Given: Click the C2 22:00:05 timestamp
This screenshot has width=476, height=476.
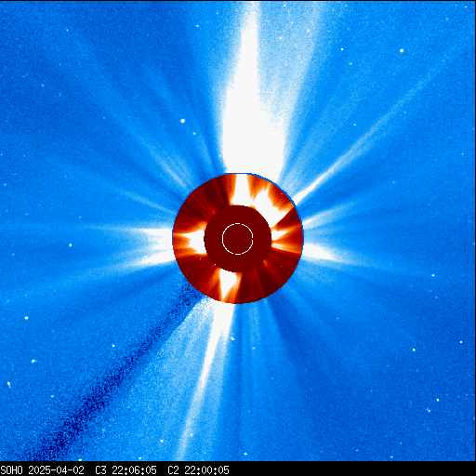Looking at the screenshot, I should (198, 470).
